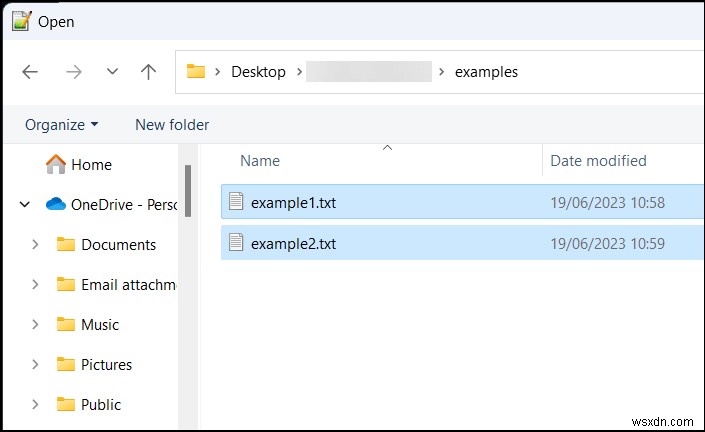Expand the Email attachments node
705x432 pixels.
(35, 285)
